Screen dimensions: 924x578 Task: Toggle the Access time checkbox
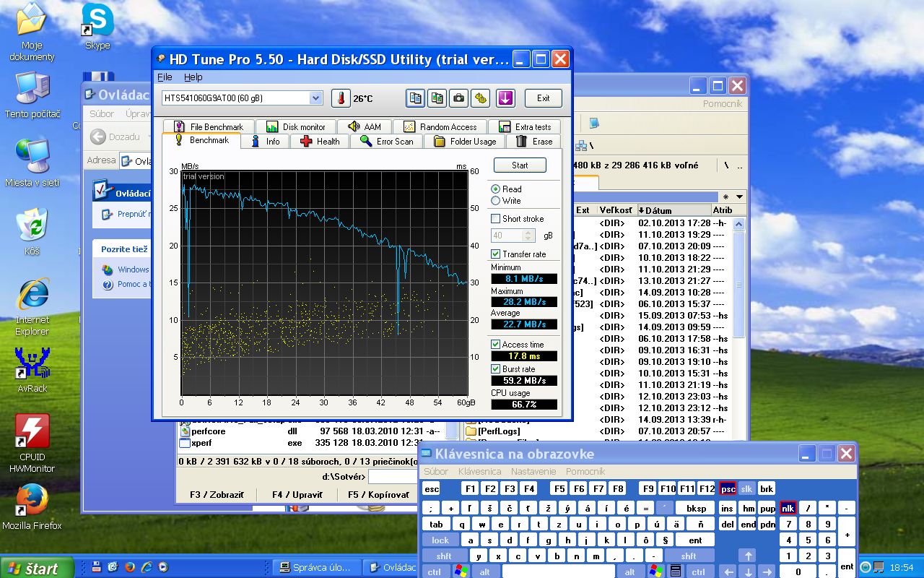click(496, 345)
